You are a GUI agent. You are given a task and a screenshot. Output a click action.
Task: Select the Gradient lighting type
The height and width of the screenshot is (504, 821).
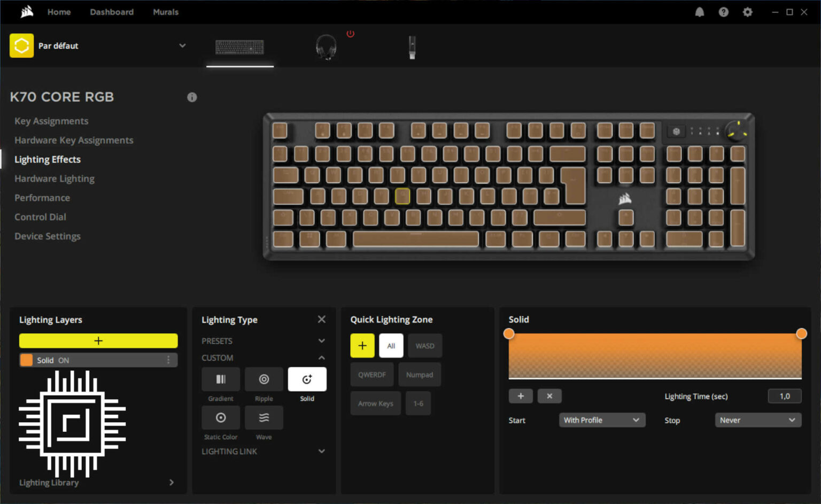click(x=221, y=379)
